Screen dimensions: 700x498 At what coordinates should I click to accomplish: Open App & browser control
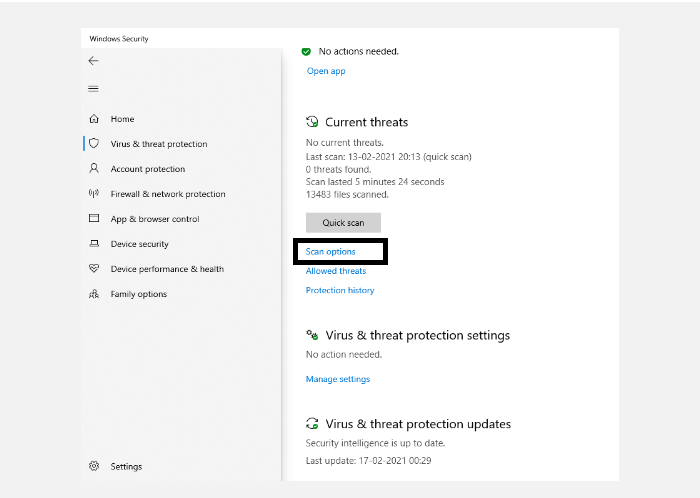(x=155, y=219)
